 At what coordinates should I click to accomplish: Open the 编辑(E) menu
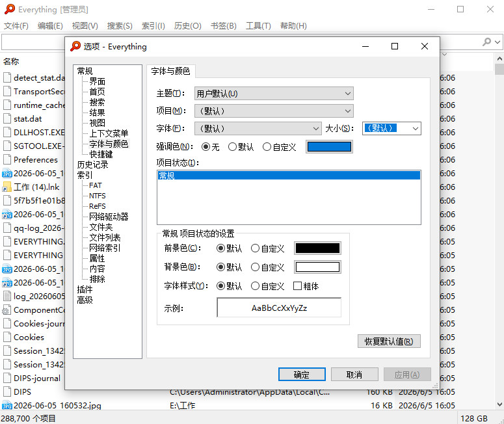tap(50, 26)
